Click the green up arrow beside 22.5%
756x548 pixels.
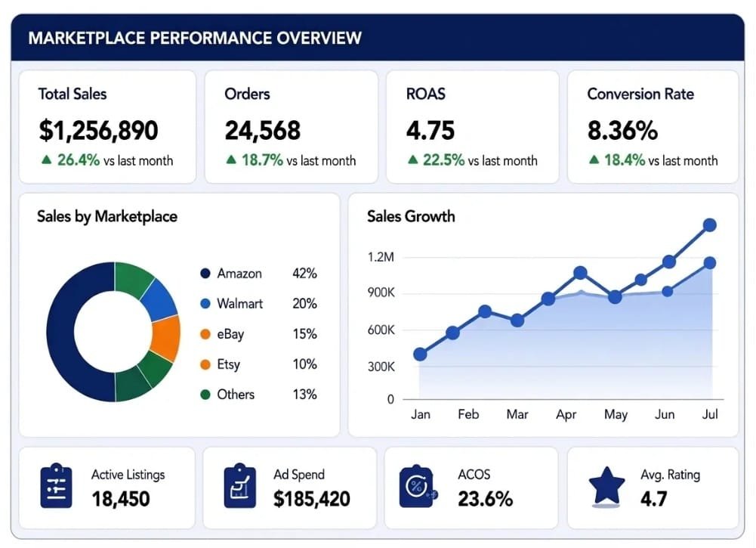click(412, 159)
